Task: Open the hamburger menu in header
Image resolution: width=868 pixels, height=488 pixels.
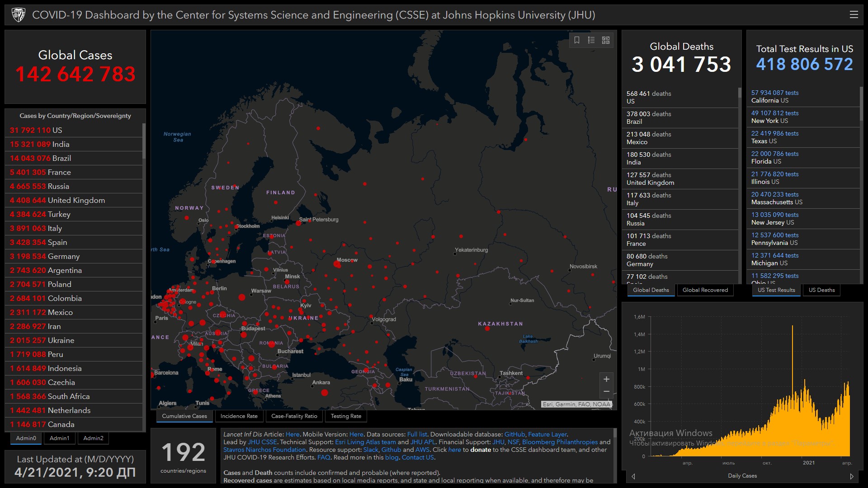Action: click(x=854, y=15)
